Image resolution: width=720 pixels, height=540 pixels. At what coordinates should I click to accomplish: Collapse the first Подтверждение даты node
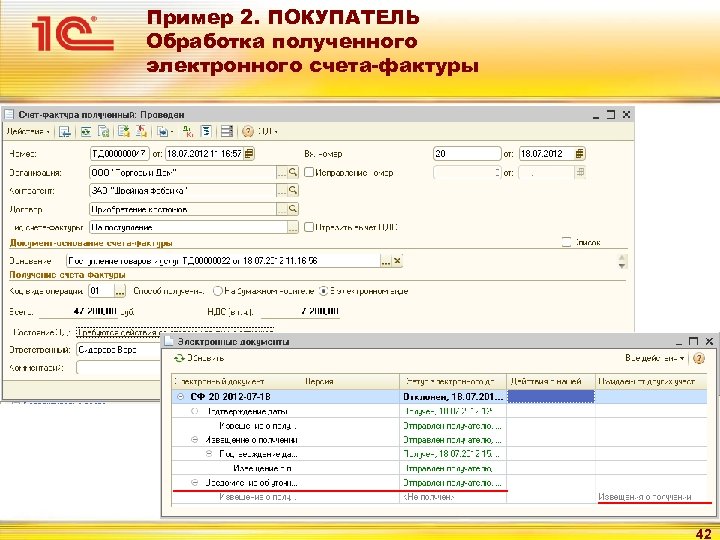coord(195,411)
